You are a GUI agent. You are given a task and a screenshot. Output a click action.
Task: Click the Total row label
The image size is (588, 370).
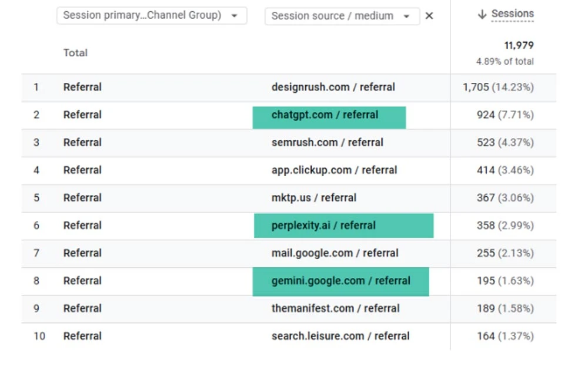[x=75, y=53]
